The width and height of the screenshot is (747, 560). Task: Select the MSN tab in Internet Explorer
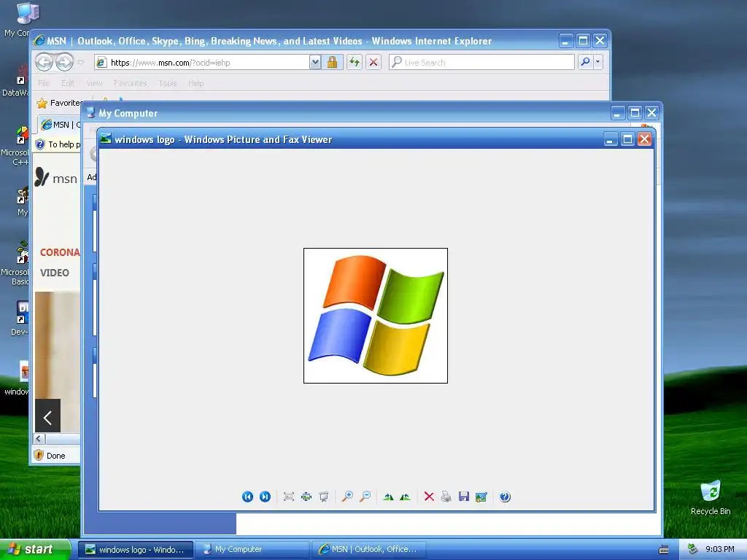60,125
